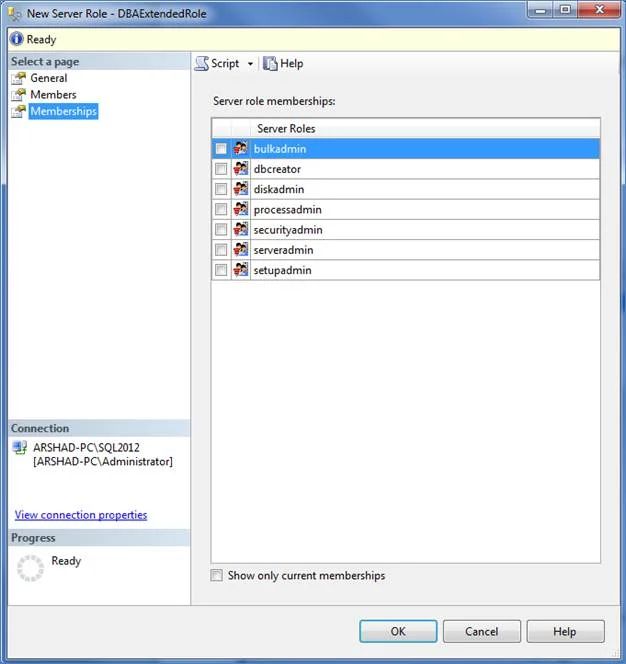Check the securityadmin checkbox
Viewport: 626px width, 664px height.
pyautogui.click(x=221, y=230)
